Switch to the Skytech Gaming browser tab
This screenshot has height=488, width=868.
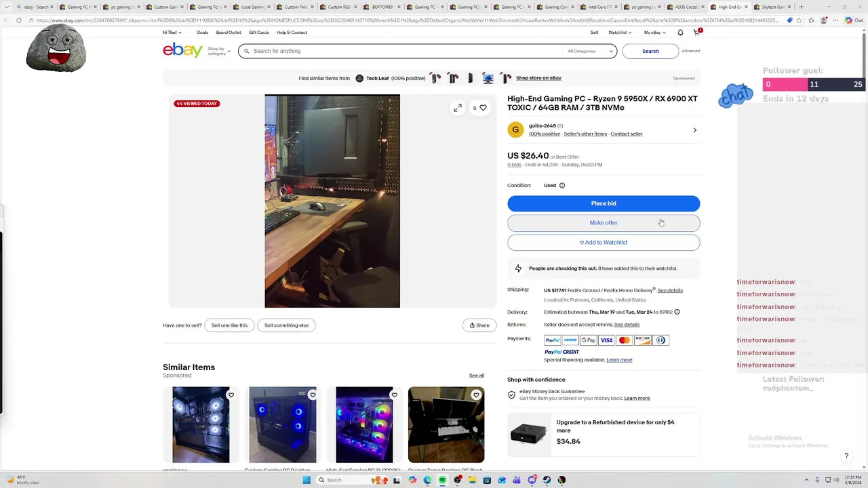click(772, 7)
